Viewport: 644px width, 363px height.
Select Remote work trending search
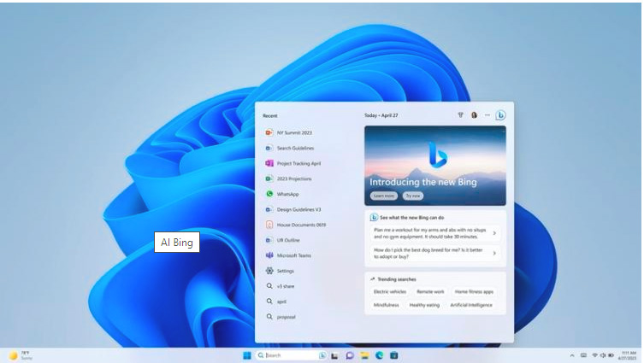(430, 291)
